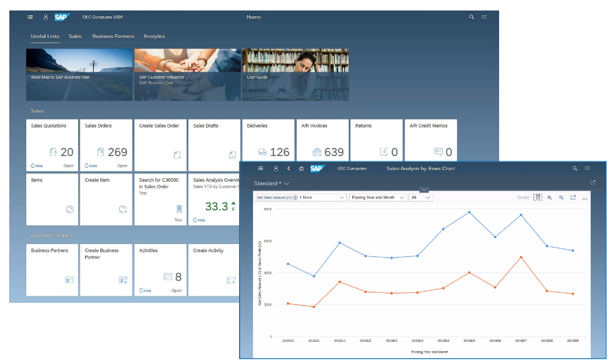Open the Sales Analysis Overview tile
Image resolution: width=614 pixels, height=364 pixels.
click(214, 199)
